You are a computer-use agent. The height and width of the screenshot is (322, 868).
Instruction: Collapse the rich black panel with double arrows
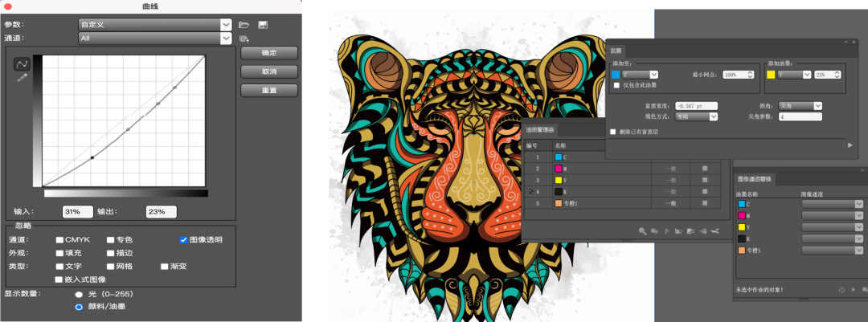[x=845, y=42]
